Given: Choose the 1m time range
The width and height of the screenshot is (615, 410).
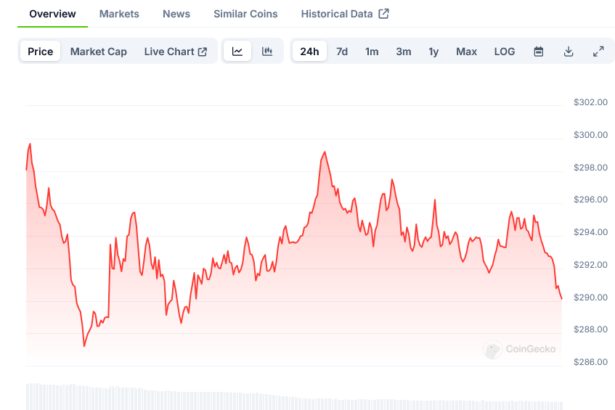Looking at the screenshot, I should pyautogui.click(x=372, y=52).
